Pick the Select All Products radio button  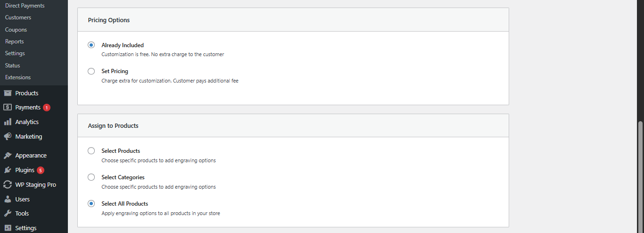[x=91, y=204]
